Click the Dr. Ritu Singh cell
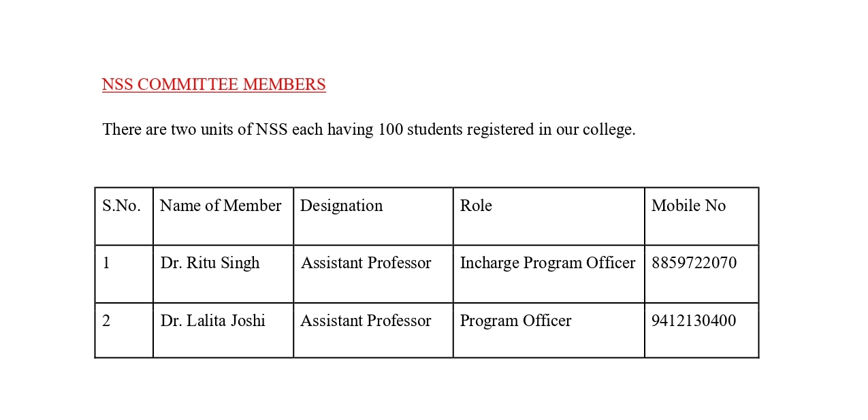The width and height of the screenshot is (868, 420). (223, 274)
